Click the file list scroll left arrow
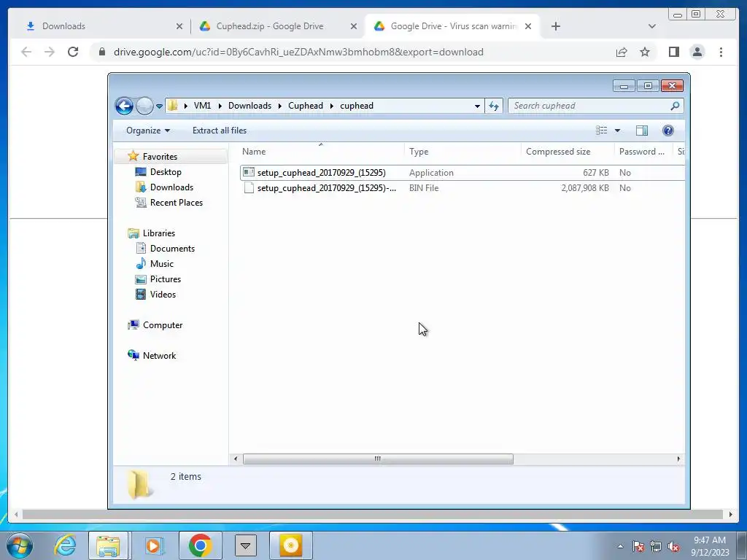The image size is (747, 560). point(236,459)
